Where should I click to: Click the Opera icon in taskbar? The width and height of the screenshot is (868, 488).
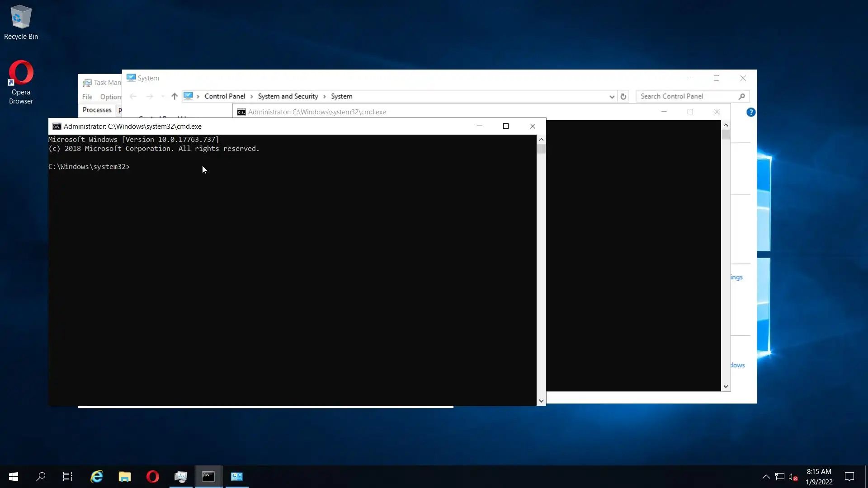tap(153, 476)
